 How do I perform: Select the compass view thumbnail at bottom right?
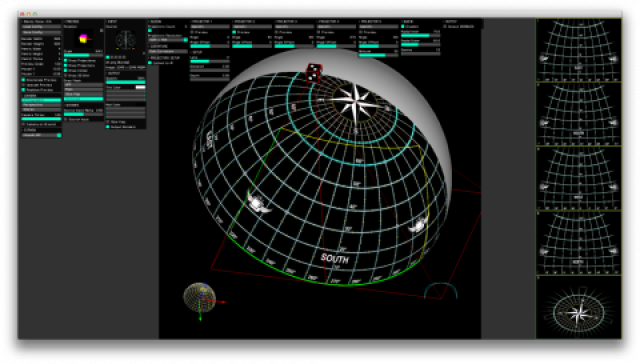578,307
